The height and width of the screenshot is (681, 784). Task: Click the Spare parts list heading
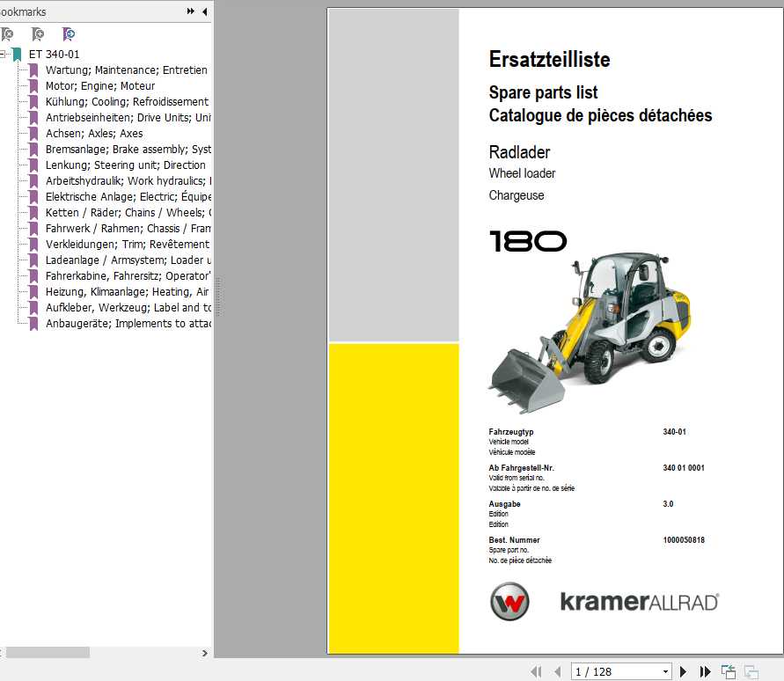click(x=543, y=92)
